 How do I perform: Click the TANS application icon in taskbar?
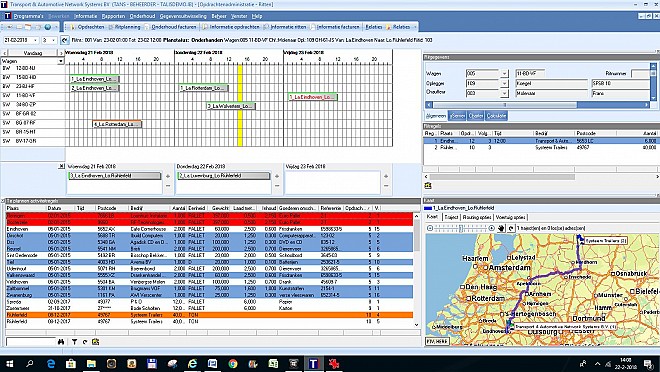point(314,364)
